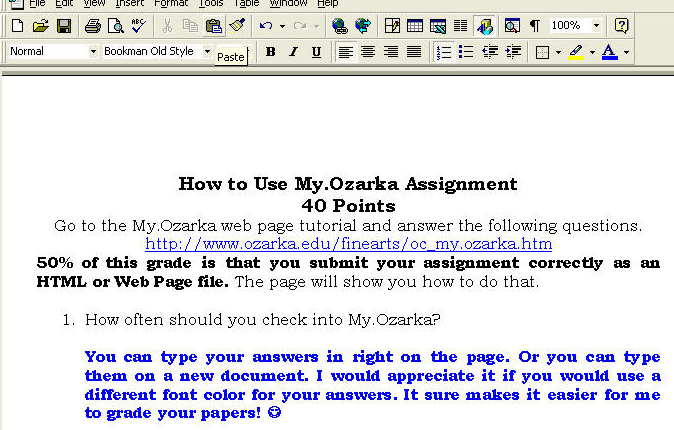
Task: Insert a hyperlink with globe-chain icon
Action: pyautogui.click(x=340, y=26)
